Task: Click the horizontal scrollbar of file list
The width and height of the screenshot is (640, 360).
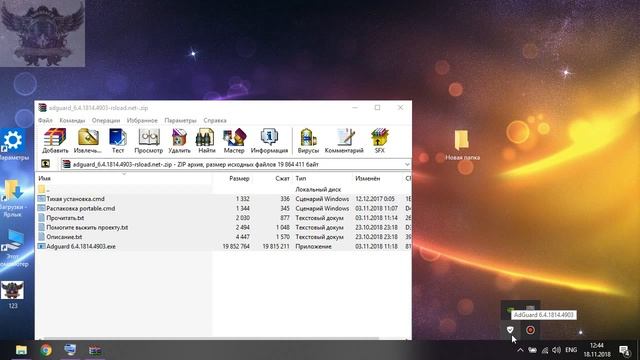Action: [210, 338]
